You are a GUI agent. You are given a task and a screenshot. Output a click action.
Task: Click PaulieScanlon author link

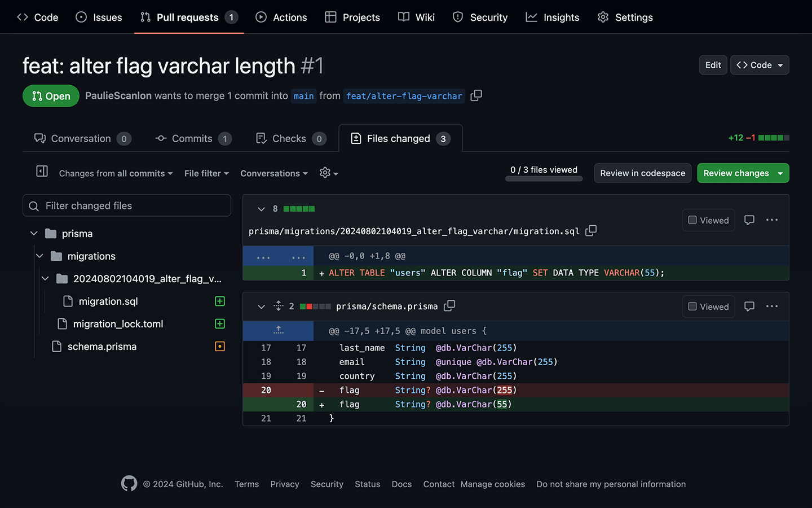pos(118,96)
